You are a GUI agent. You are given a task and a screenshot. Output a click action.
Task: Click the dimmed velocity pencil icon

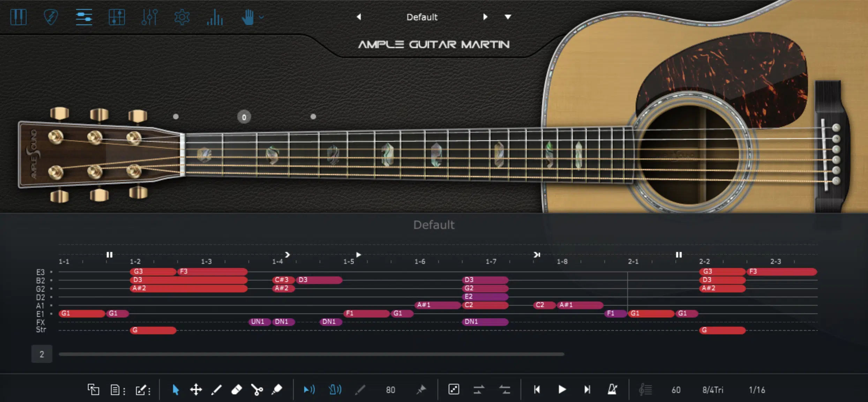[x=360, y=389]
